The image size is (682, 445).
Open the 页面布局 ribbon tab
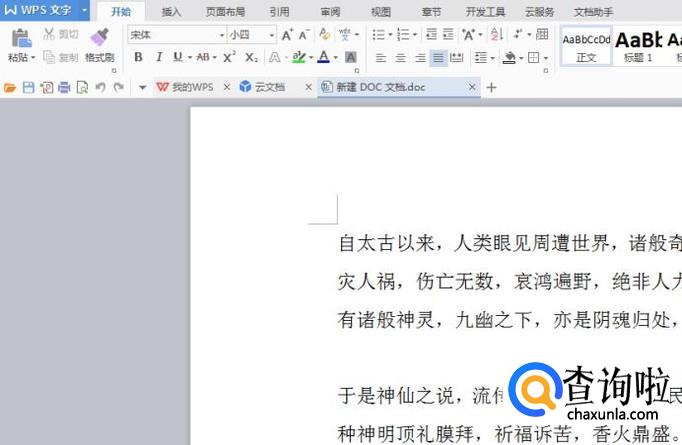(225, 12)
